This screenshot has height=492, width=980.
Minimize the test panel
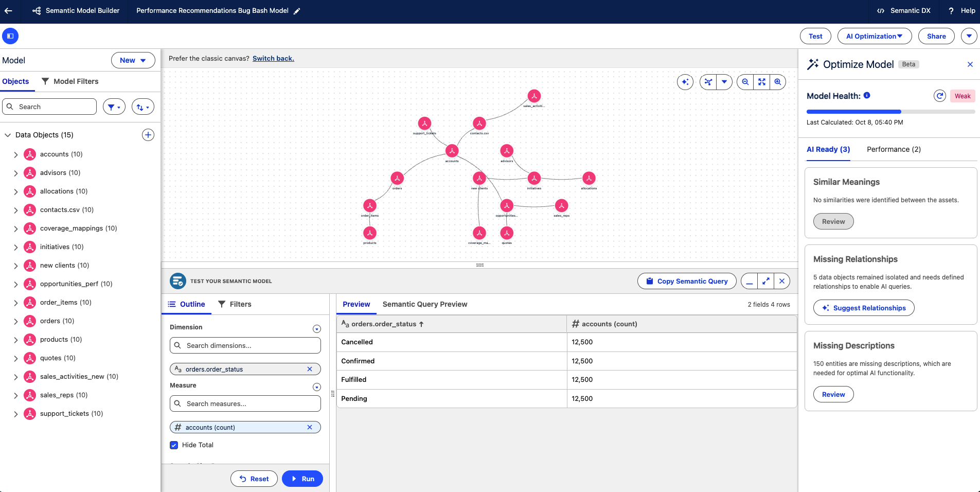750,281
